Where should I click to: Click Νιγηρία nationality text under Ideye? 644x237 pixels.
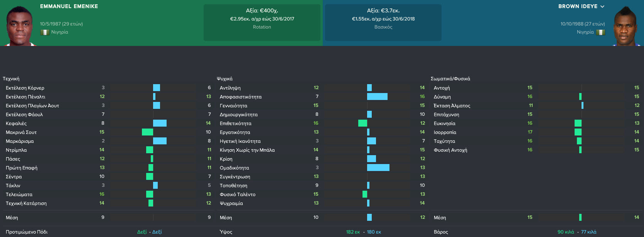coord(585,32)
